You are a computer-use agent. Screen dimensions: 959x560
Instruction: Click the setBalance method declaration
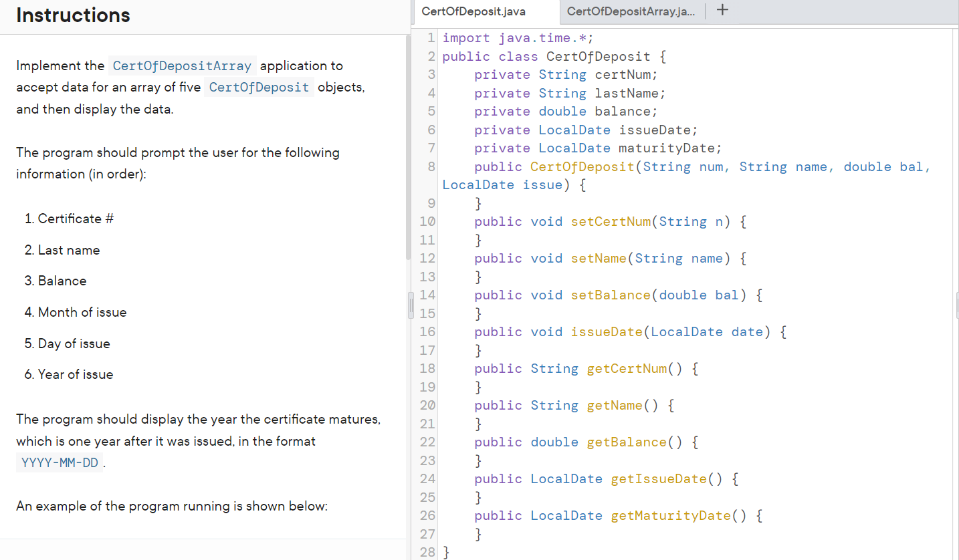pos(610,295)
